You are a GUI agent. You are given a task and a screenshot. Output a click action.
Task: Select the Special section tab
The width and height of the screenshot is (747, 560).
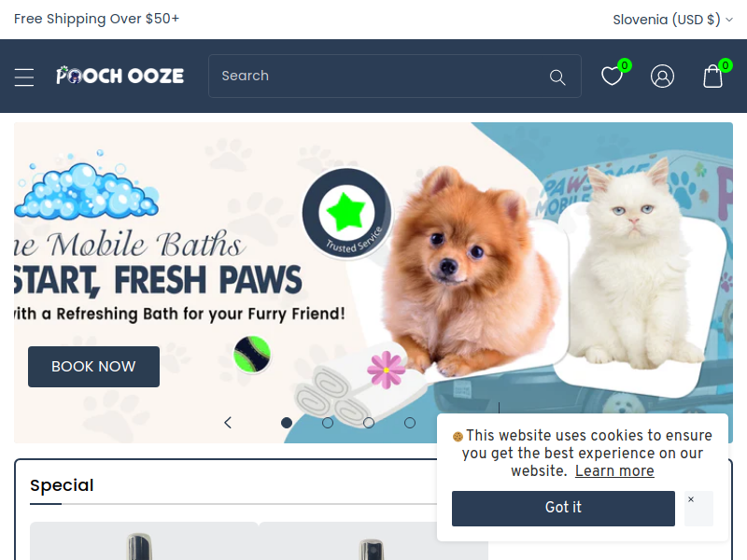click(x=62, y=485)
